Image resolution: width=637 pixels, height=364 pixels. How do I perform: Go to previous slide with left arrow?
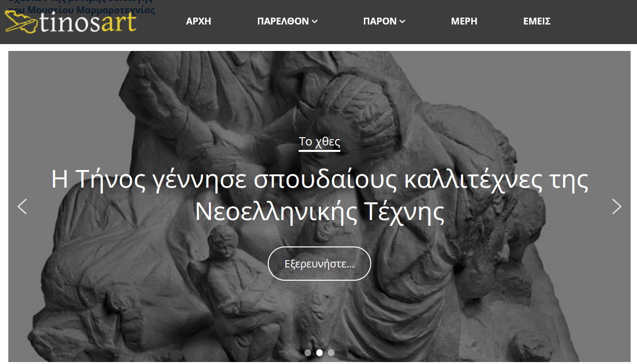pos(22,207)
